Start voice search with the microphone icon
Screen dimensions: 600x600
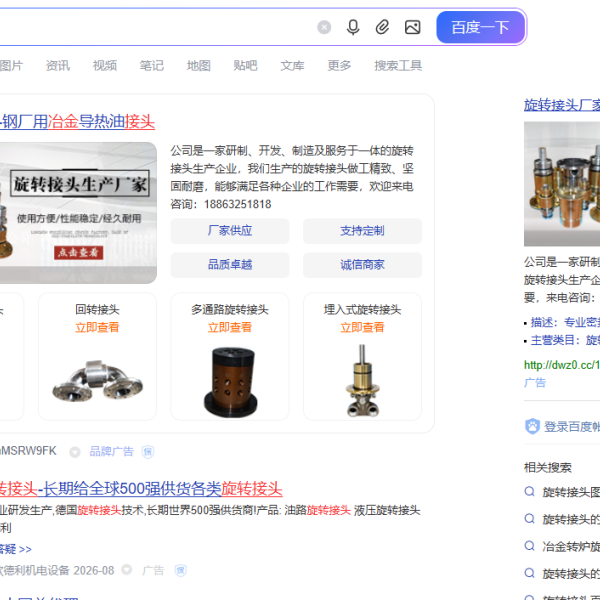(x=353, y=27)
